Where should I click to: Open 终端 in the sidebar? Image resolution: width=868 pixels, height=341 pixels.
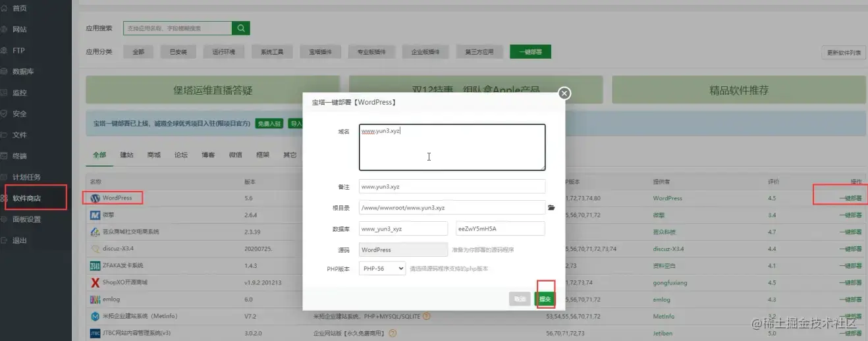tap(20, 156)
